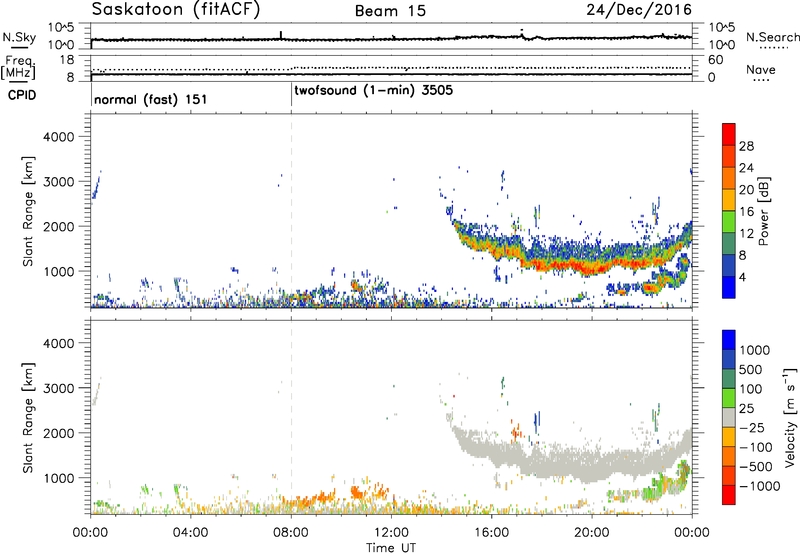This screenshot has height=554, width=800.
Task: Click the noise spike in N.Sky trace
Action: [x=281, y=35]
